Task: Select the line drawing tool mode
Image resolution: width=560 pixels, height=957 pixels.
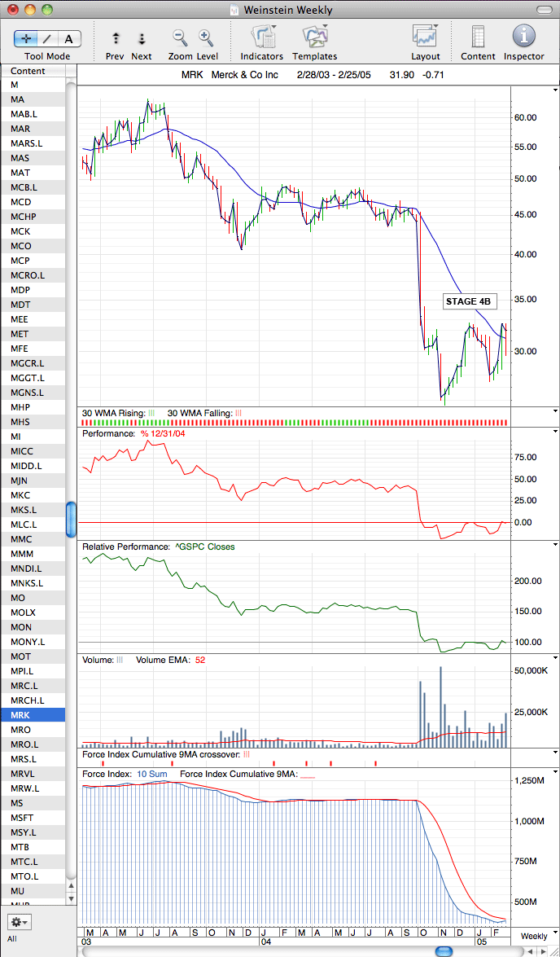Action: tap(47, 39)
